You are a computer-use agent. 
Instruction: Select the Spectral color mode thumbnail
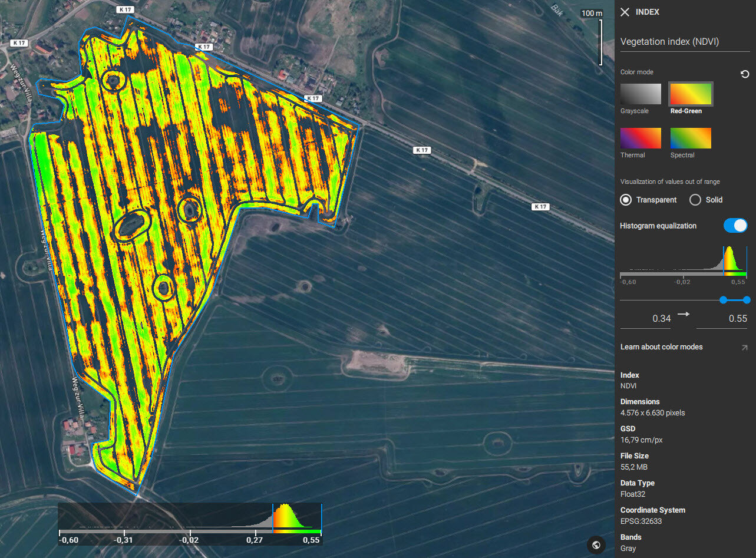690,137
